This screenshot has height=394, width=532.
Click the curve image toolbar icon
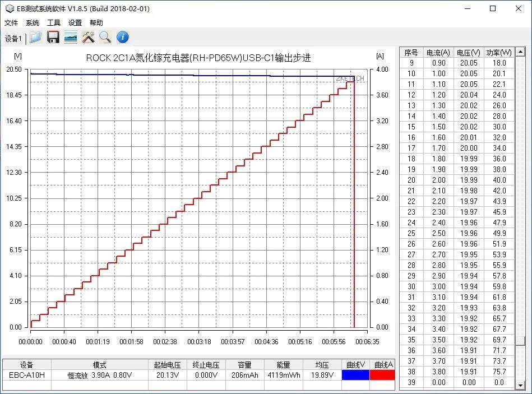click(71, 38)
